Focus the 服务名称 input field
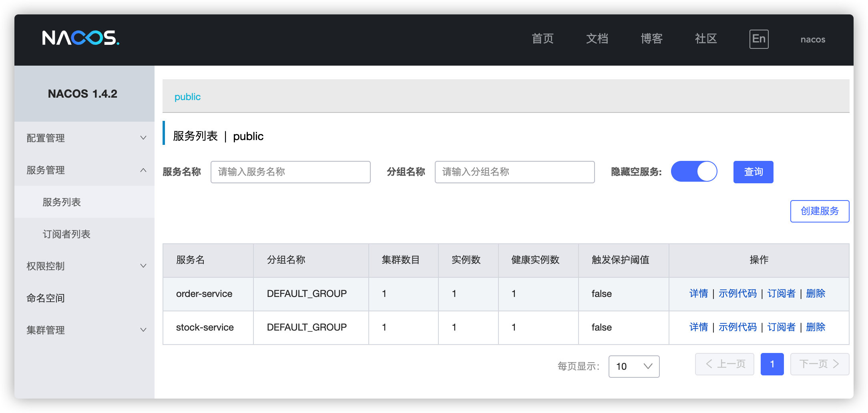The width and height of the screenshot is (868, 413). click(x=290, y=172)
